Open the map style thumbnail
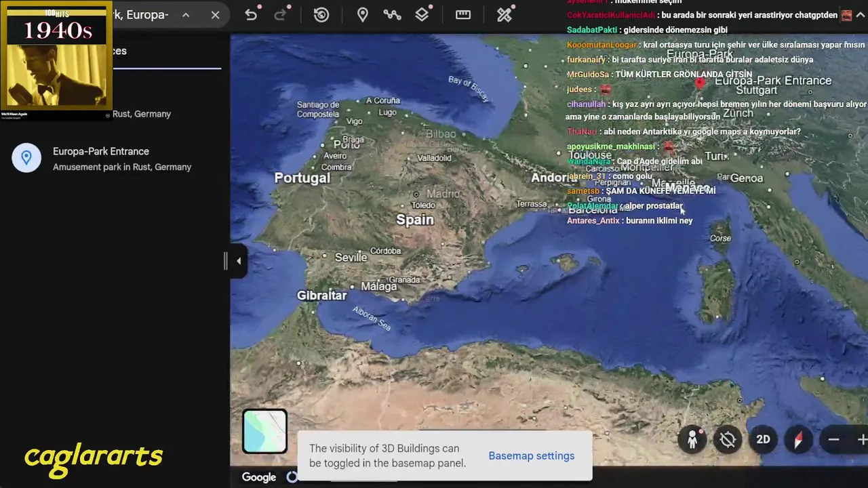Screen dimensions: 868x488 [264, 431]
